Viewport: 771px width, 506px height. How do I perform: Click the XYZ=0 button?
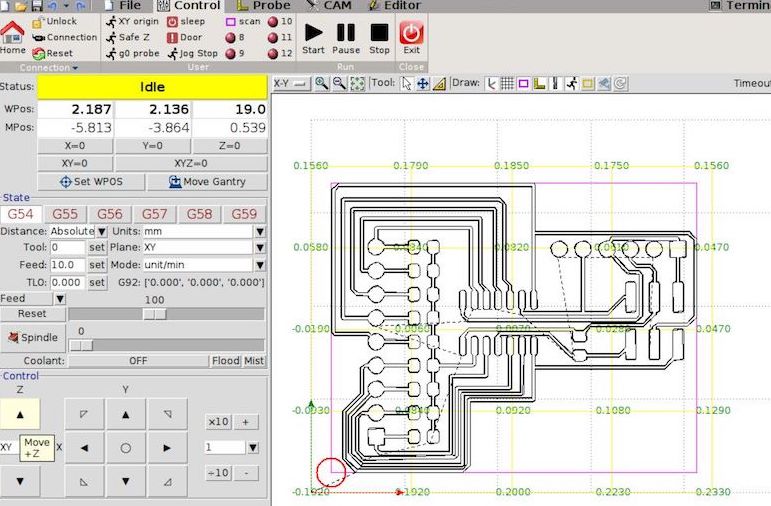[x=191, y=163]
